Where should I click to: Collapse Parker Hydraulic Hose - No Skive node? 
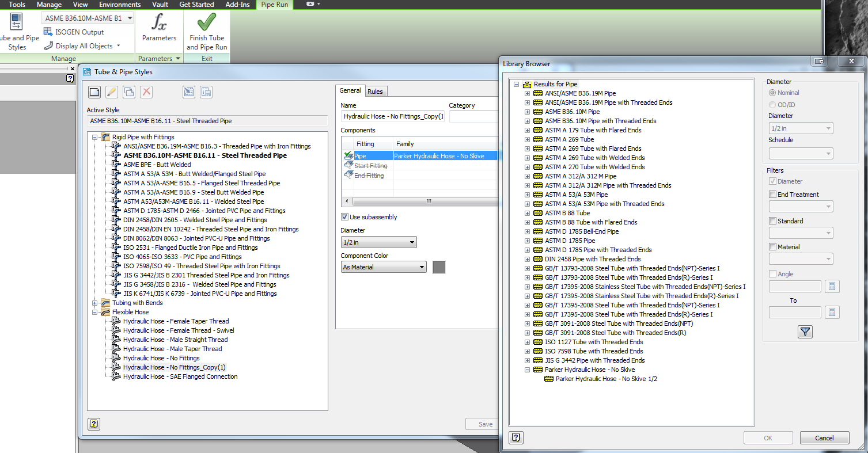[x=527, y=370]
